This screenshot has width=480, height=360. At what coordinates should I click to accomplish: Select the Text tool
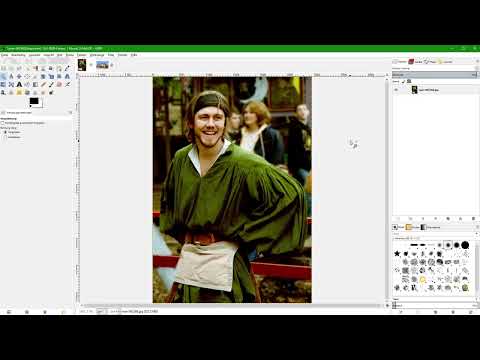click(19, 84)
